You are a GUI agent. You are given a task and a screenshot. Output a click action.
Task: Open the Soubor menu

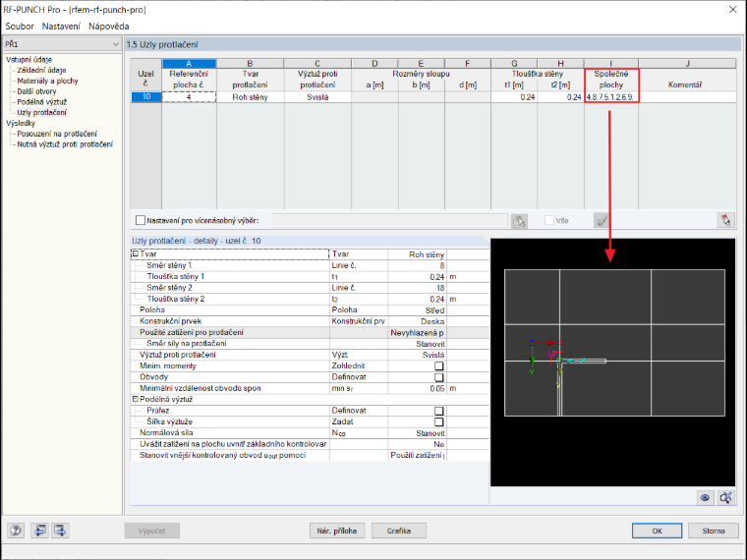click(20, 27)
